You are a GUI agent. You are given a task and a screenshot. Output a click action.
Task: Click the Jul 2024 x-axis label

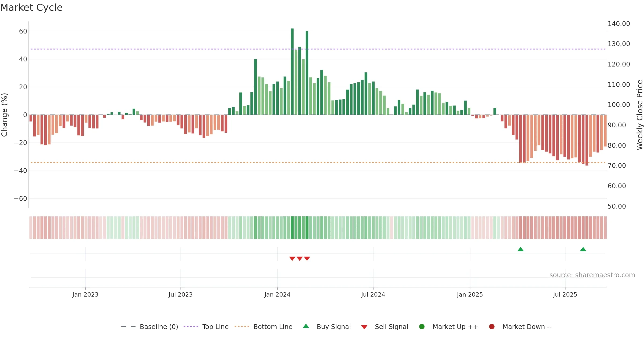(x=373, y=295)
